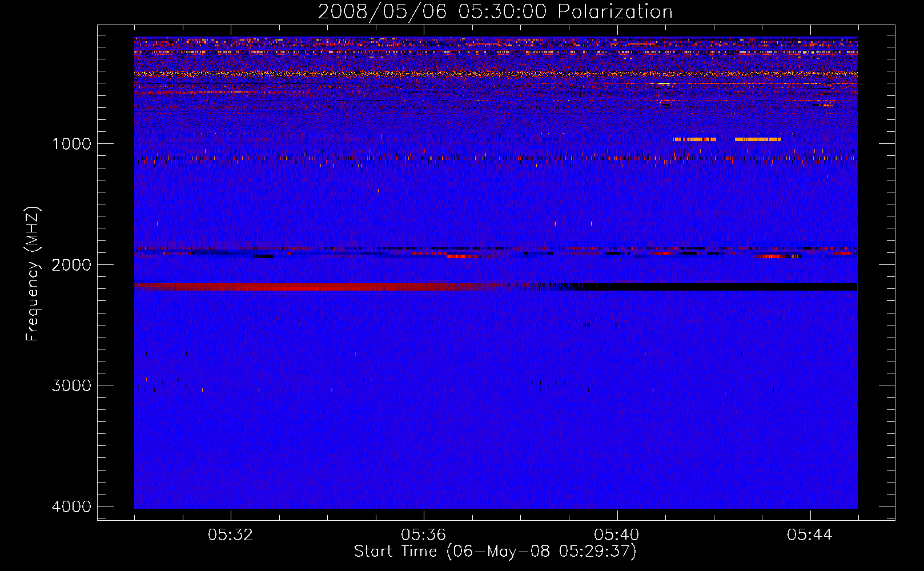
Task: Click the 1000 frequency tick label
Action: (71, 143)
